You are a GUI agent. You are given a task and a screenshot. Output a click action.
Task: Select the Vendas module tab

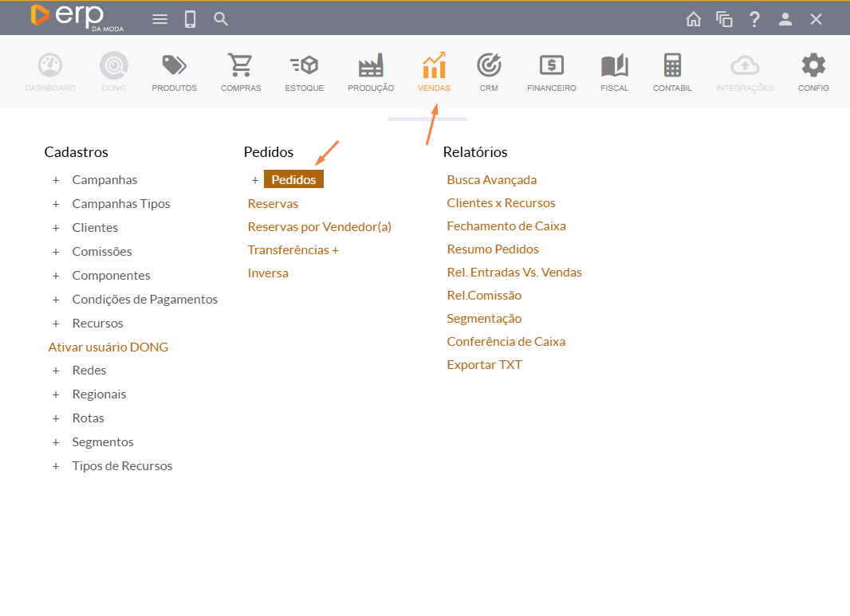pos(434,72)
